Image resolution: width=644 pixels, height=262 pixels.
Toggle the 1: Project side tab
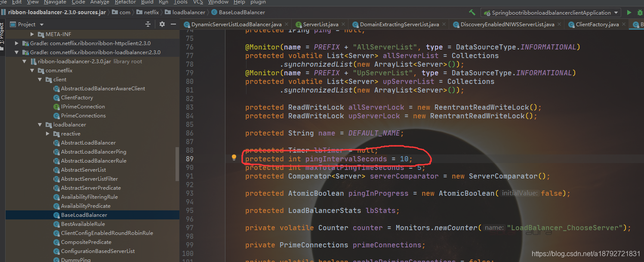[2, 34]
